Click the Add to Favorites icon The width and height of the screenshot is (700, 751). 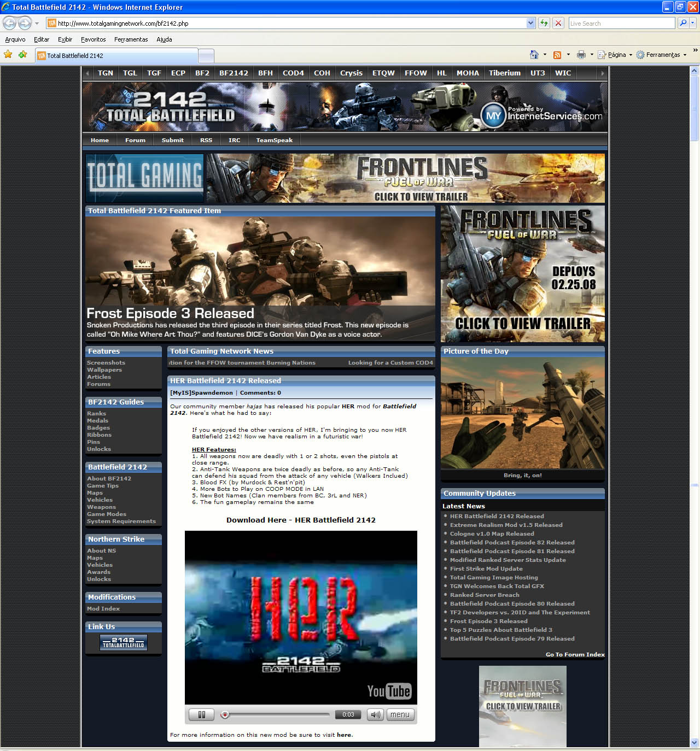click(x=22, y=55)
